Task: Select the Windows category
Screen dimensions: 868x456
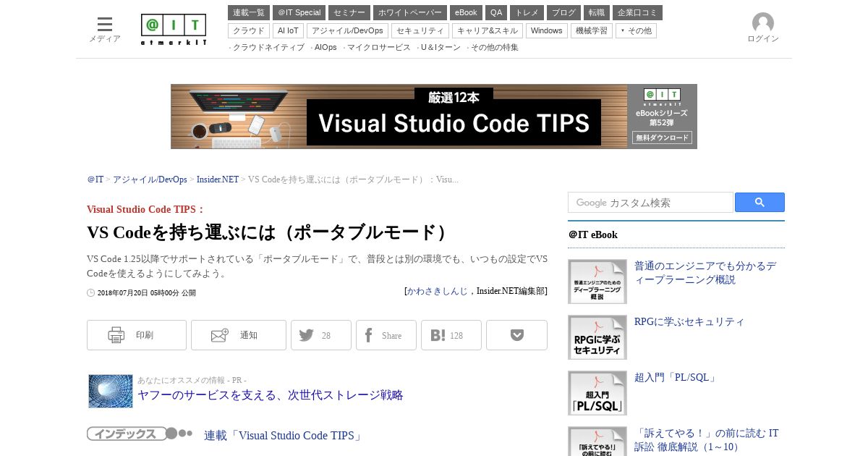Action: 547,30
